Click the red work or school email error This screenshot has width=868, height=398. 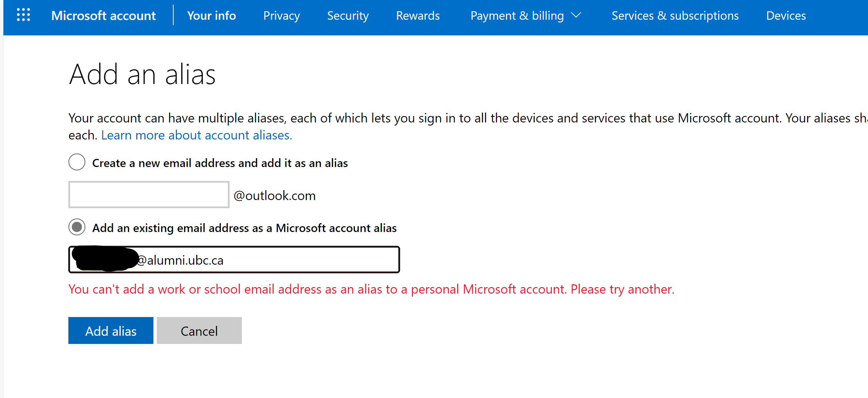tap(371, 289)
